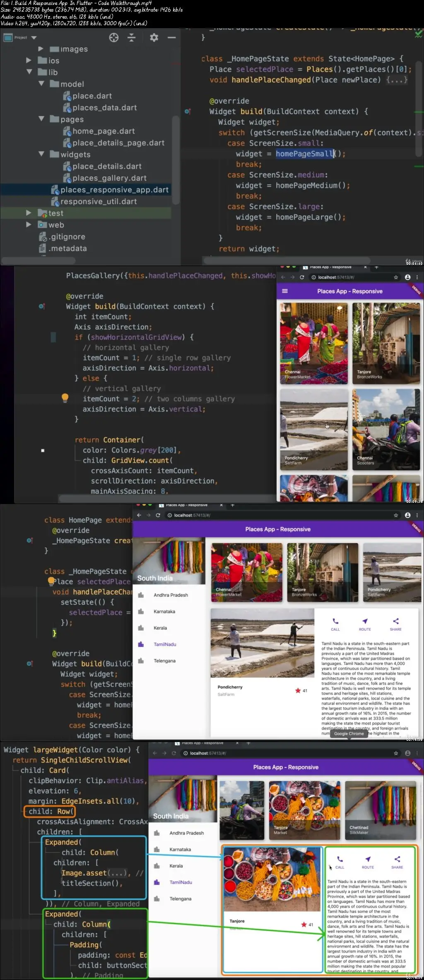Open responsive_util.dart in the project tree
424x980 pixels.
pos(94,202)
